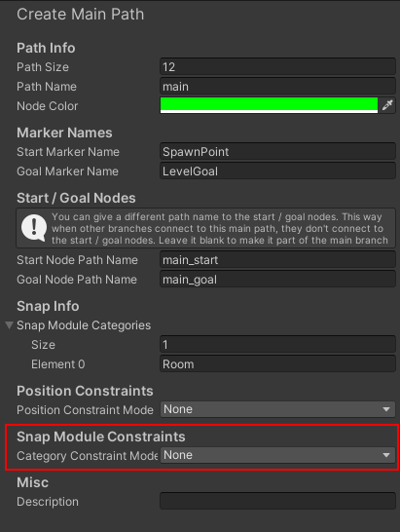The width and height of the screenshot is (400, 532).
Task: Select the Goal Marker Name LevelGoal field
Action: point(277,171)
